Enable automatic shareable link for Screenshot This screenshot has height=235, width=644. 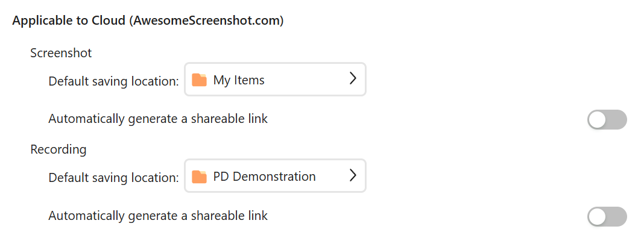607,120
